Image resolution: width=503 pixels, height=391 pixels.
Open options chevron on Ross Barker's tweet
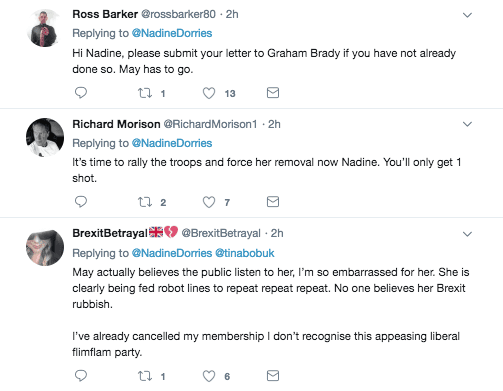(467, 15)
